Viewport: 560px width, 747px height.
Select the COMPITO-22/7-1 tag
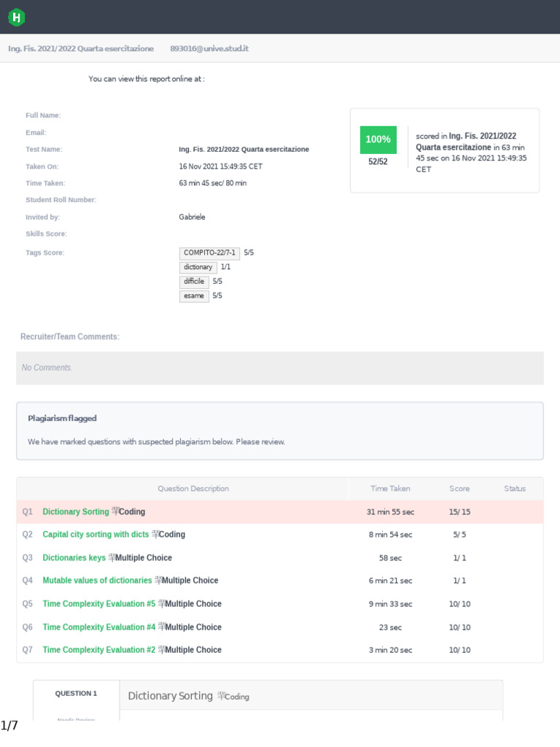(209, 253)
